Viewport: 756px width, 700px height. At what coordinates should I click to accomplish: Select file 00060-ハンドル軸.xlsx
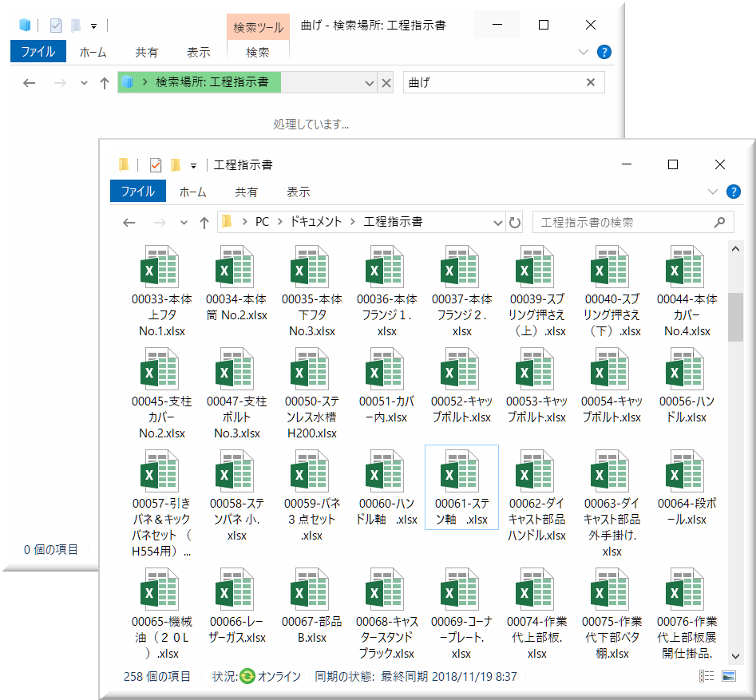386,488
